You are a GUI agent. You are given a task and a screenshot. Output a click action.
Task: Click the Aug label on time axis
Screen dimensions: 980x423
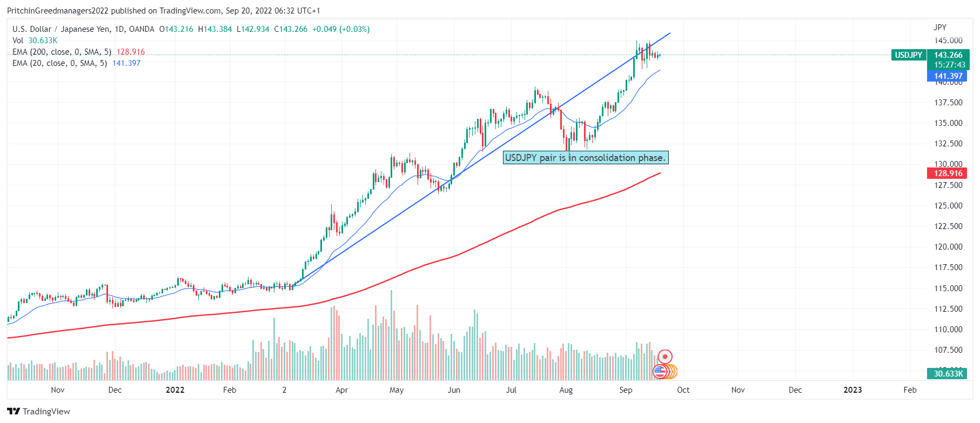(566, 390)
